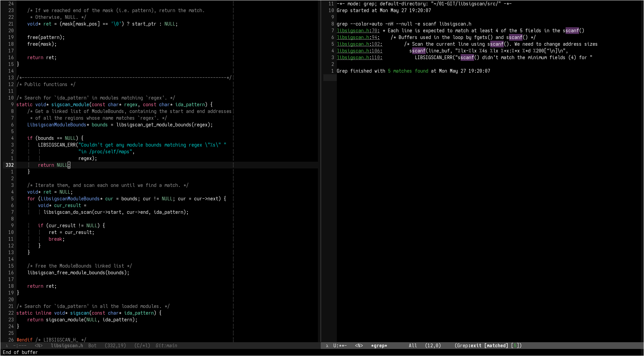This screenshot has width=644, height=356.
Task: Click 'free(mask);' line
Action: click(x=42, y=44)
